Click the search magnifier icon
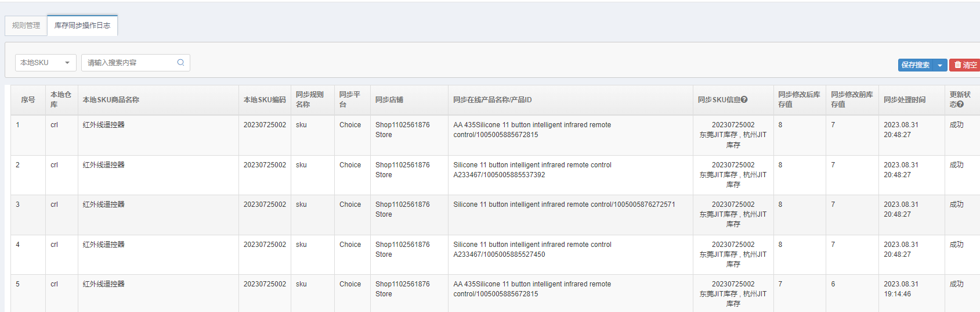 (x=180, y=63)
